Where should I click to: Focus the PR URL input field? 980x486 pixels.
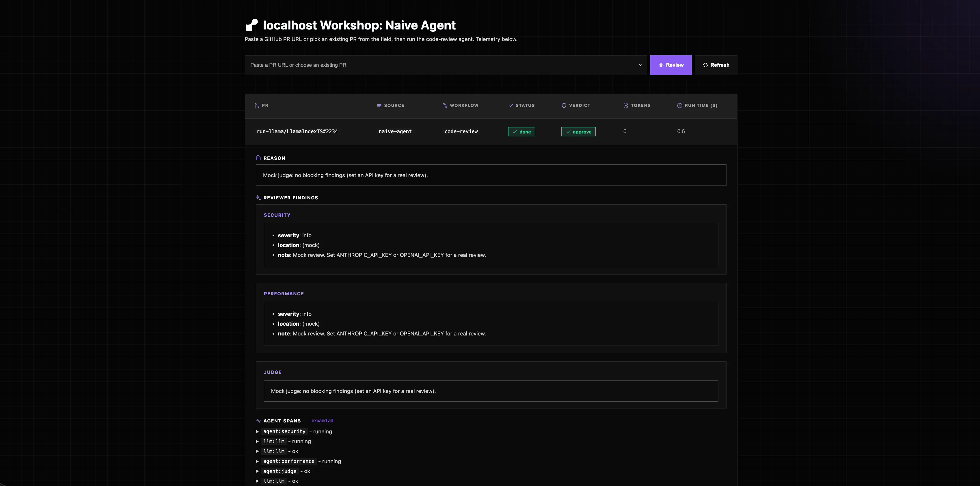coord(439,65)
